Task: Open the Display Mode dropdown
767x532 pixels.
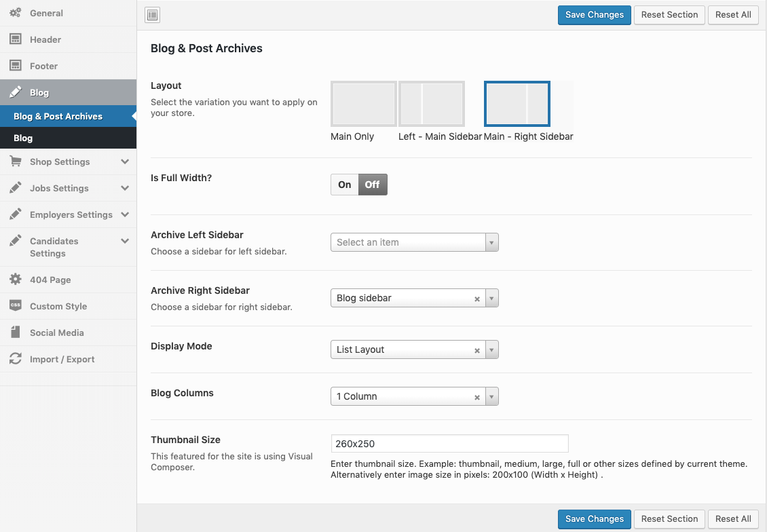Action: (414, 349)
